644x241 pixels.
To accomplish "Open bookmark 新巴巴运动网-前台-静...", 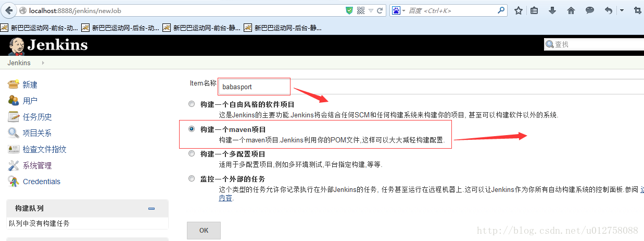I will coord(202,28).
